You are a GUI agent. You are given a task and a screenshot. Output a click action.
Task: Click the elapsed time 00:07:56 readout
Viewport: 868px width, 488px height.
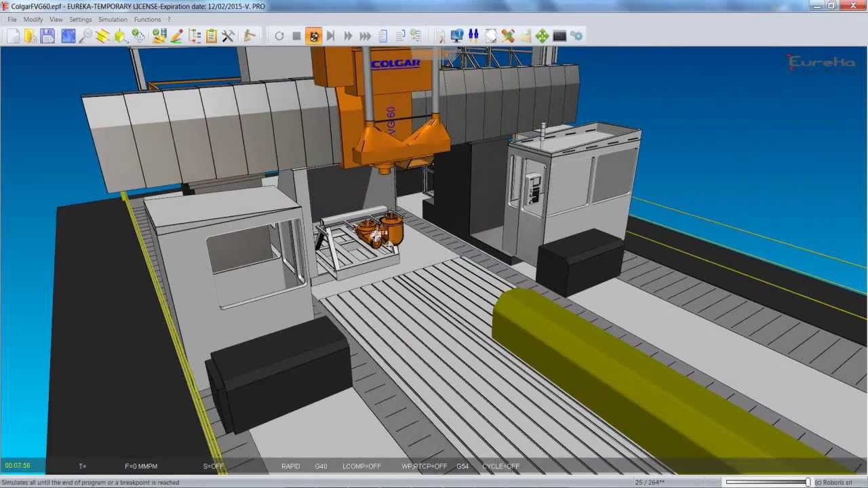[18, 466]
